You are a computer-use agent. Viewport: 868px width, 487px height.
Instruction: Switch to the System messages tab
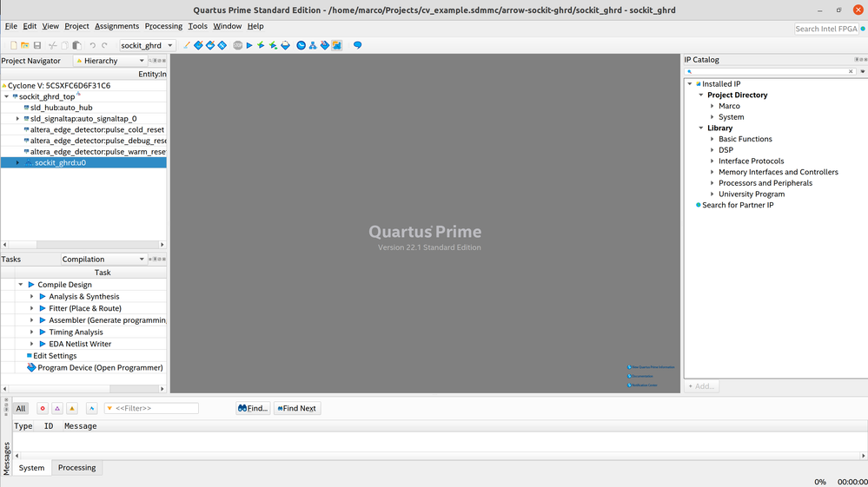click(31, 468)
